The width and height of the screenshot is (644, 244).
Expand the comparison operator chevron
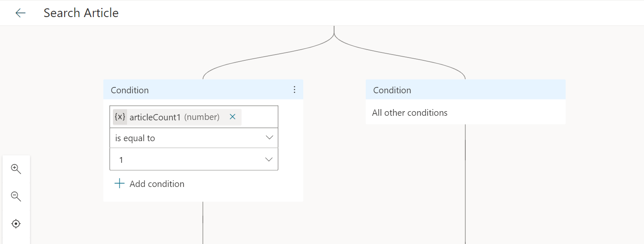[270, 138]
